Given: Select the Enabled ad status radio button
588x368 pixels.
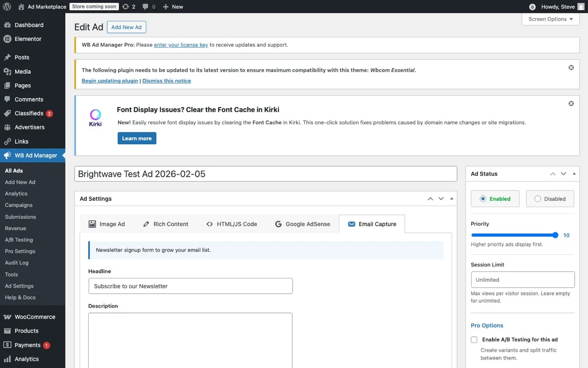Looking at the screenshot, I should pos(484,199).
